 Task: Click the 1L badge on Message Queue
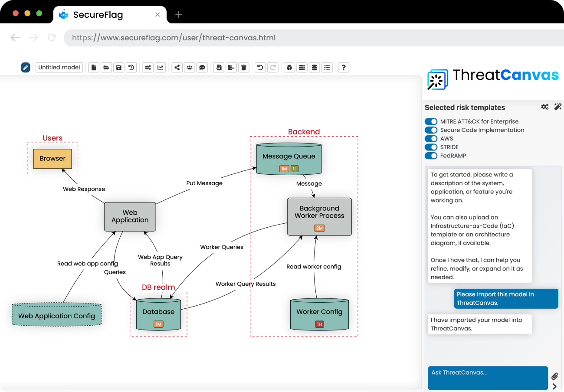(x=295, y=169)
